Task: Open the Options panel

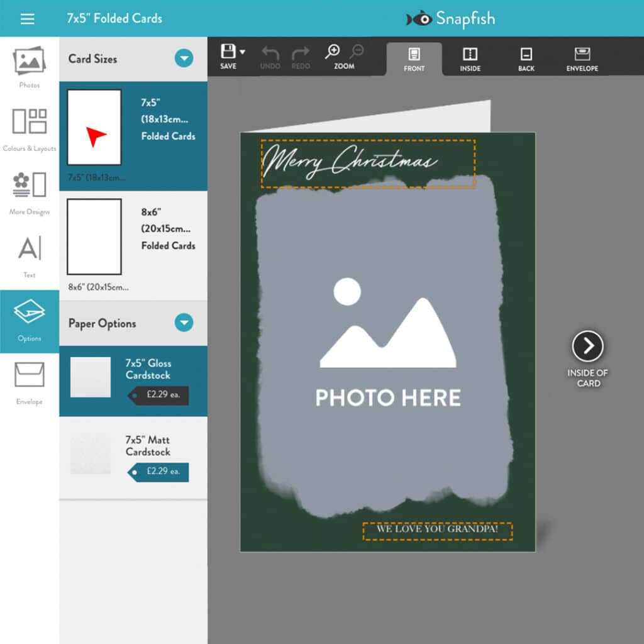Action: pos(29,321)
